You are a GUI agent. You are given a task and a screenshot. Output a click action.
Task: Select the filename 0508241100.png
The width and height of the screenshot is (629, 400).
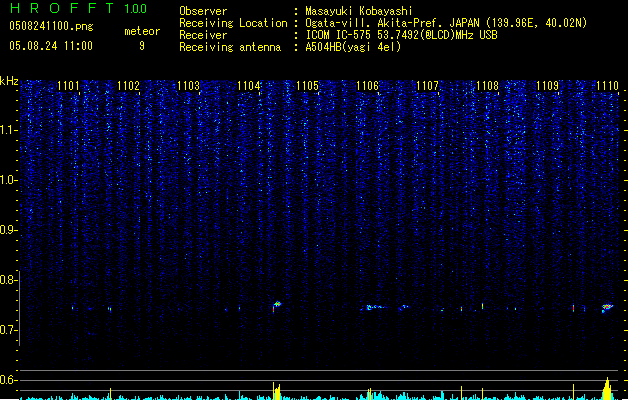pyautogui.click(x=51, y=26)
